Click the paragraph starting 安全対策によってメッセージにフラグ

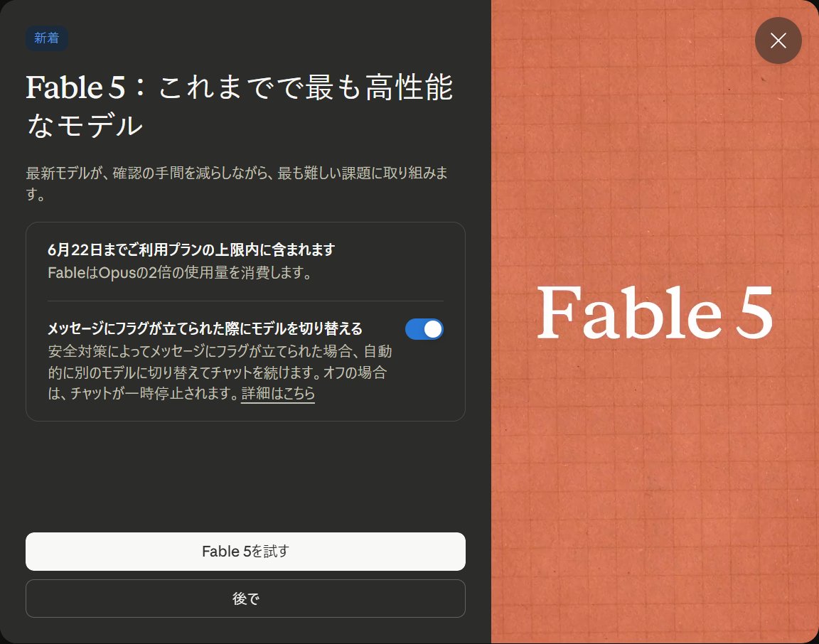pyautogui.click(x=220, y=372)
